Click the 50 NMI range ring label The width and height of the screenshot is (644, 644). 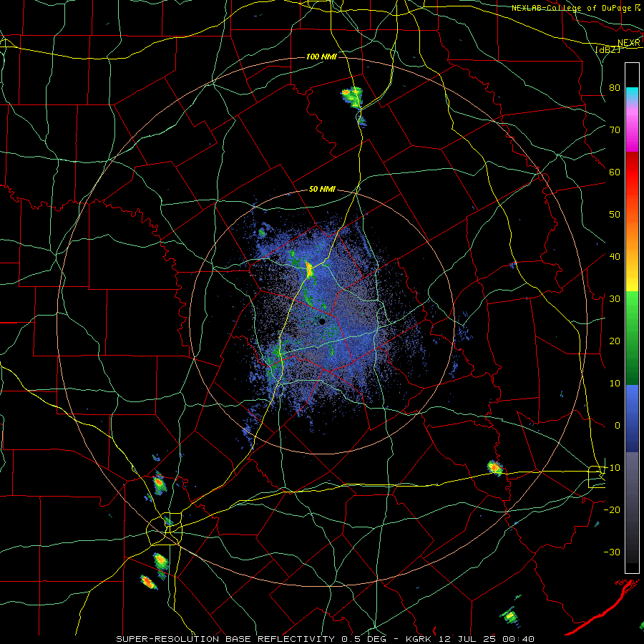(x=322, y=190)
